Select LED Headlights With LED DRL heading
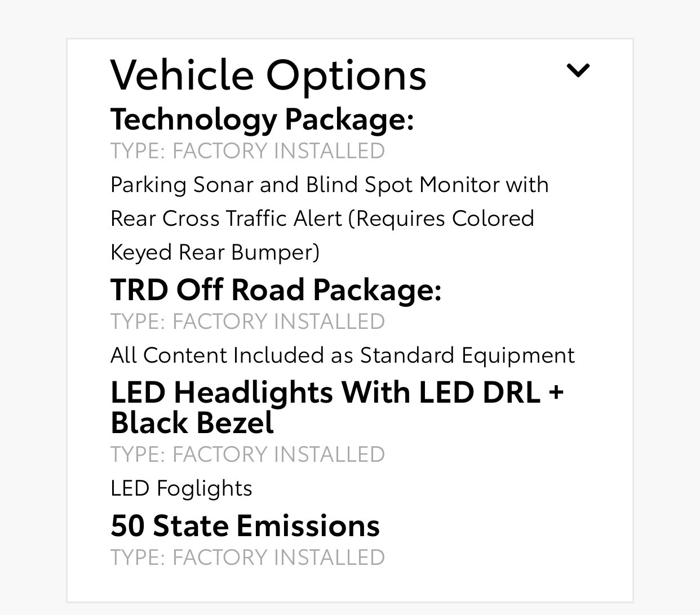Image resolution: width=700 pixels, height=615 pixels. (337, 393)
